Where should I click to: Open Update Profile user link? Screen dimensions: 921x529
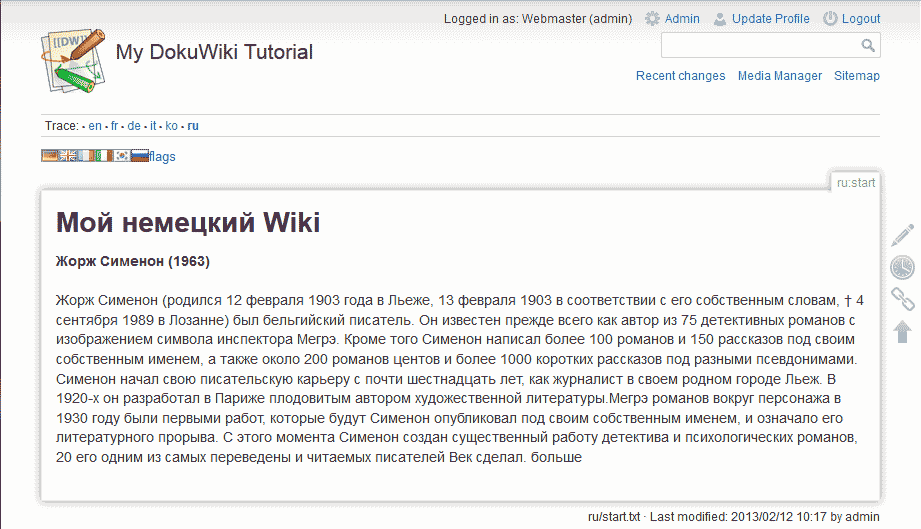tap(761, 19)
